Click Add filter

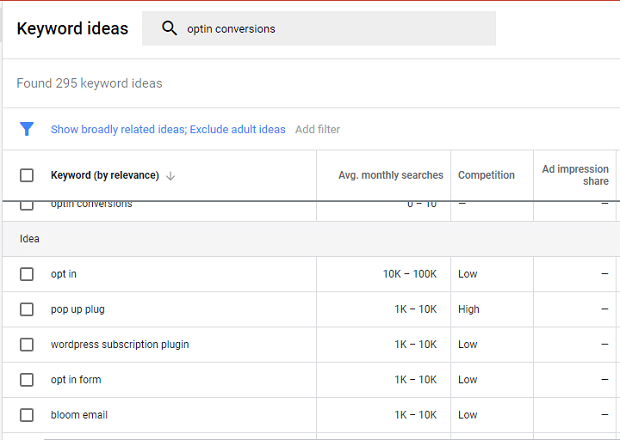coord(317,129)
